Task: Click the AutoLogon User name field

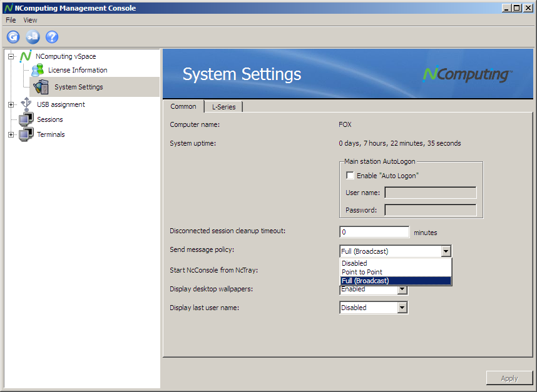Action: click(x=431, y=193)
